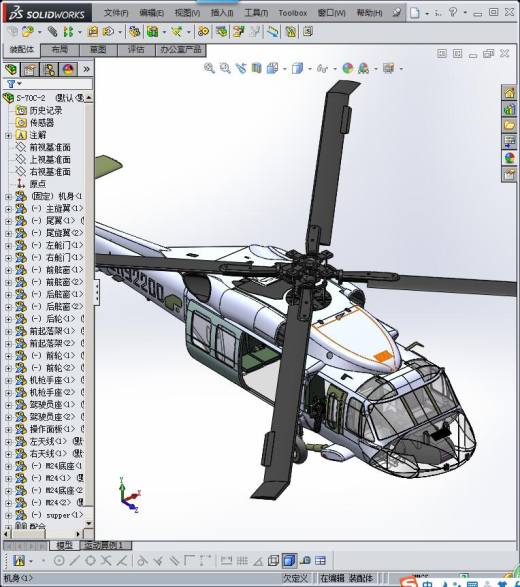This screenshot has height=587, width=520.
Task: Switch to the 评估 tab
Action: [136, 50]
